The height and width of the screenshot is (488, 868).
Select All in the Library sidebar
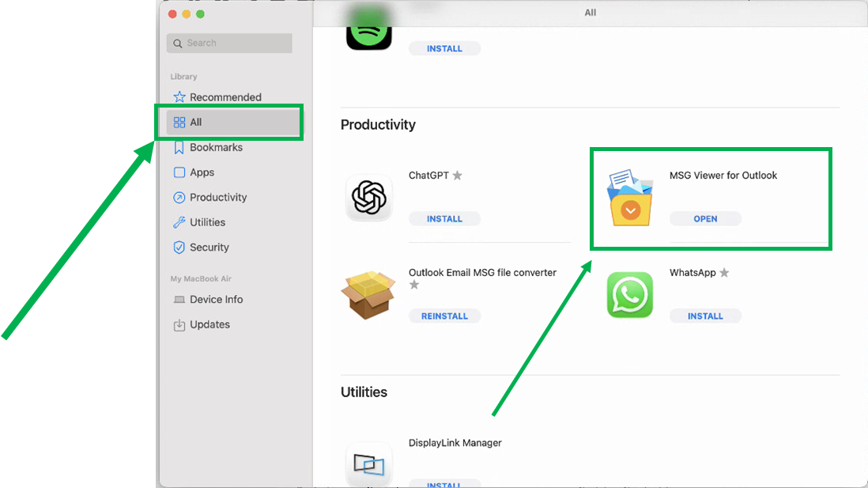196,123
